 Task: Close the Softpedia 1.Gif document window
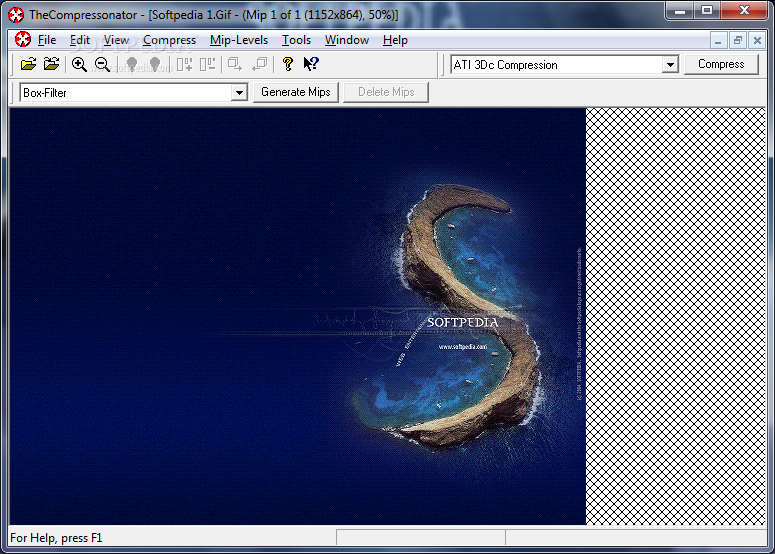[757, 40]
